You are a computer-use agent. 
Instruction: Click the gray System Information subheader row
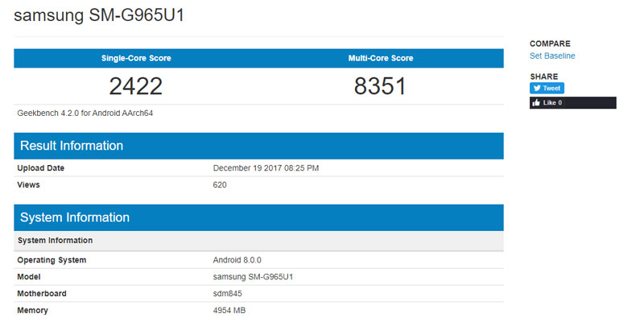(x=258, y=241)
